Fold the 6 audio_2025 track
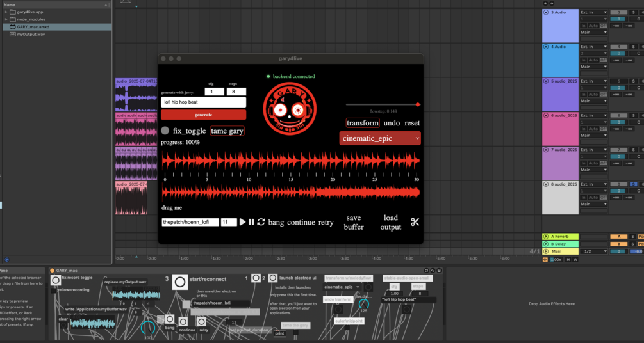This screenshot has height=343, width=644. (x=546, y=116)
